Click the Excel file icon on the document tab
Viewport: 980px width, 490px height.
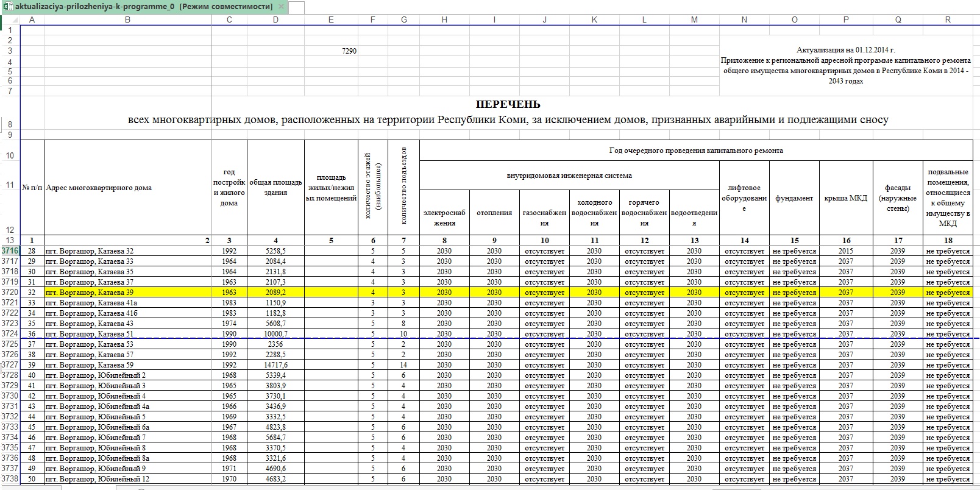tap(8, 7)
